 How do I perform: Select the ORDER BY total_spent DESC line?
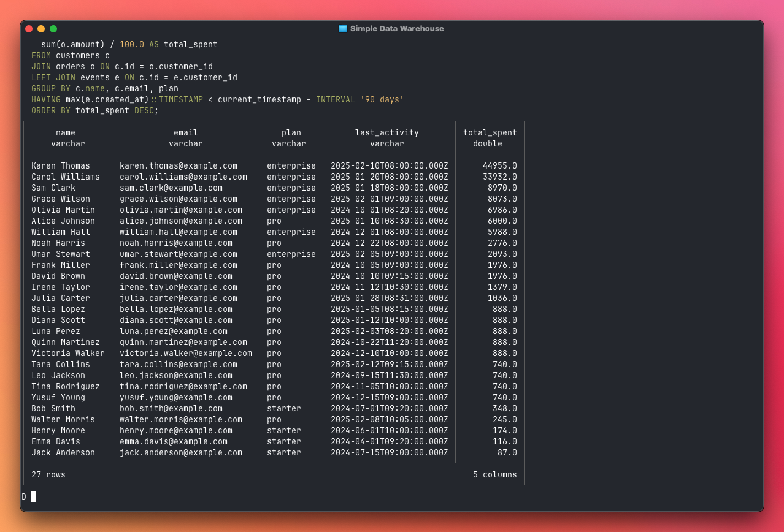(x=94, y=110)
